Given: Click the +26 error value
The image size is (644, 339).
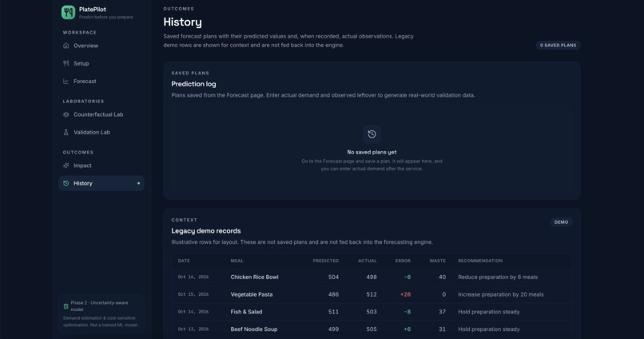Looking at the screenshot, I should (405, 294).
